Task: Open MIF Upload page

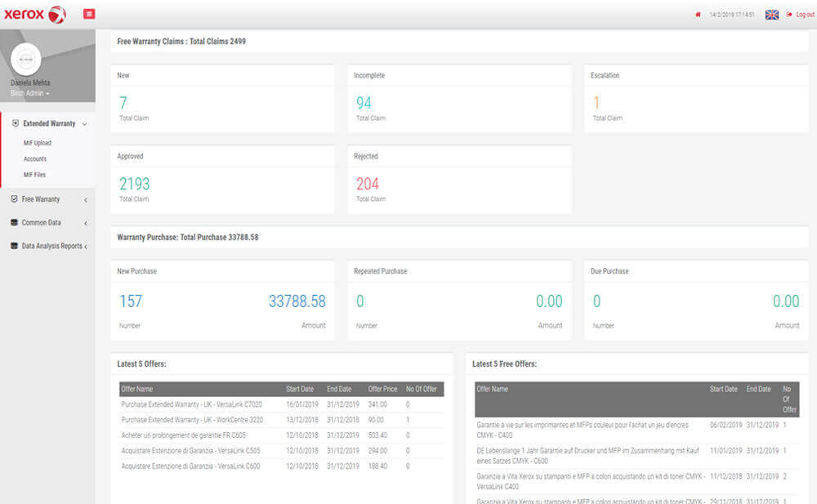Action: click(x=37, y=143)
